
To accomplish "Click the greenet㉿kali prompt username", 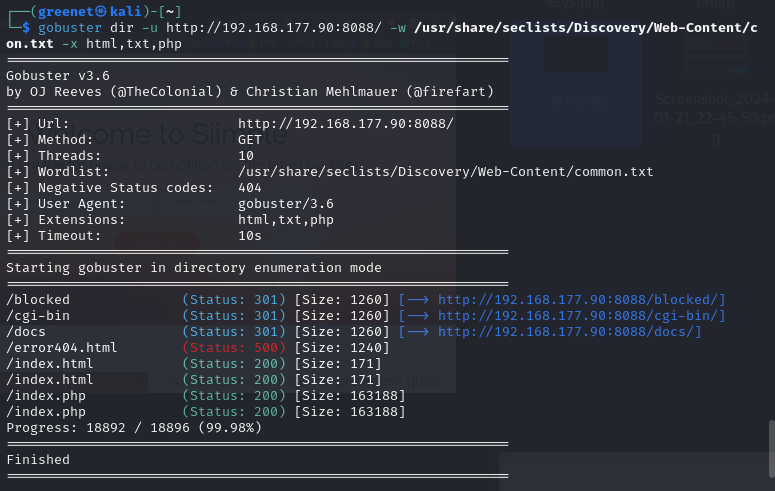I will [x=66, y=11].
